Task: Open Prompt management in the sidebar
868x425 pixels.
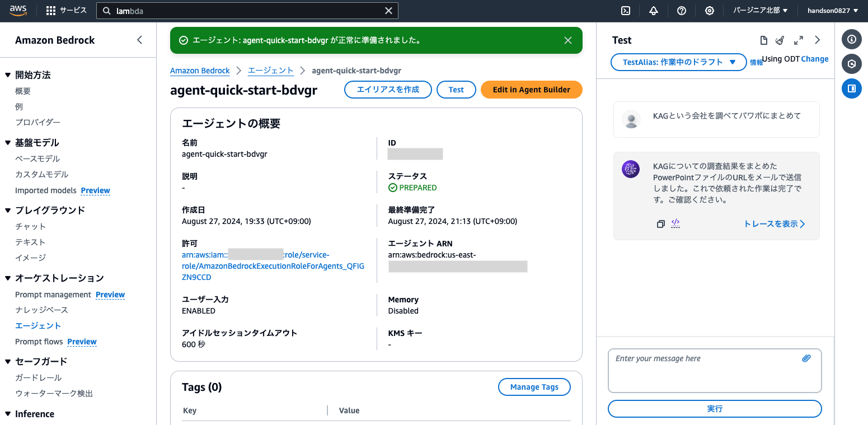Action: click(x=53, y=295)
